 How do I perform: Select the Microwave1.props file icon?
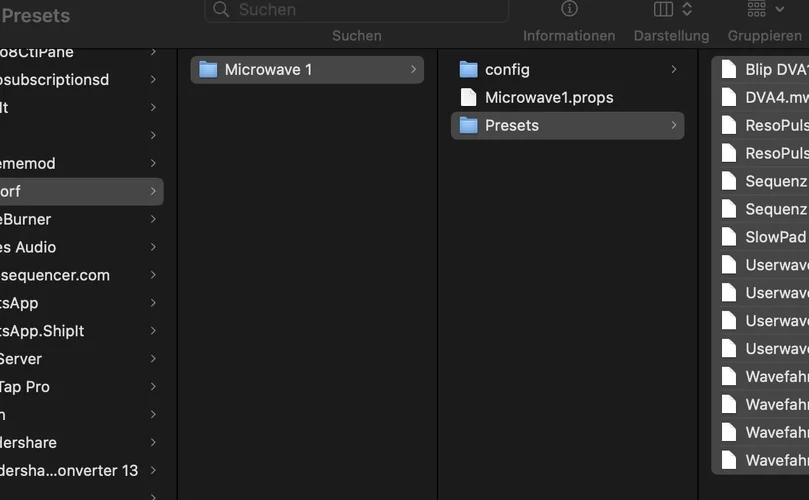(x=468, y=97)
